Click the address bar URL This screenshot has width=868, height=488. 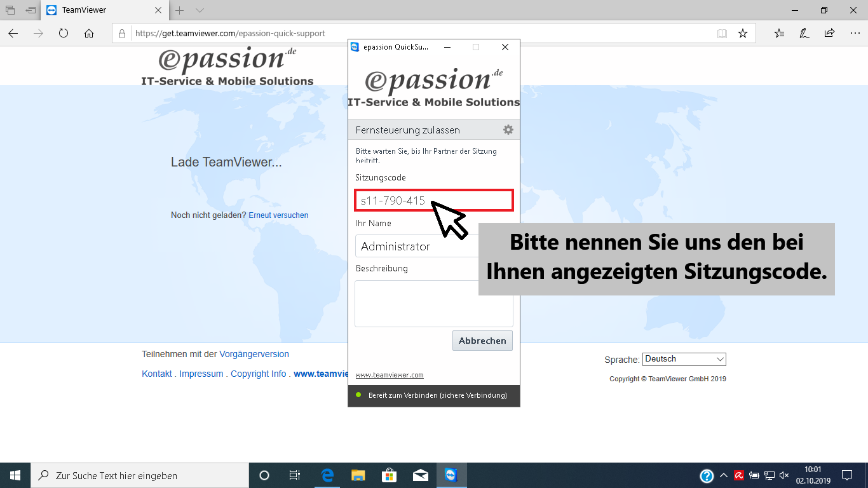(230, 33)
